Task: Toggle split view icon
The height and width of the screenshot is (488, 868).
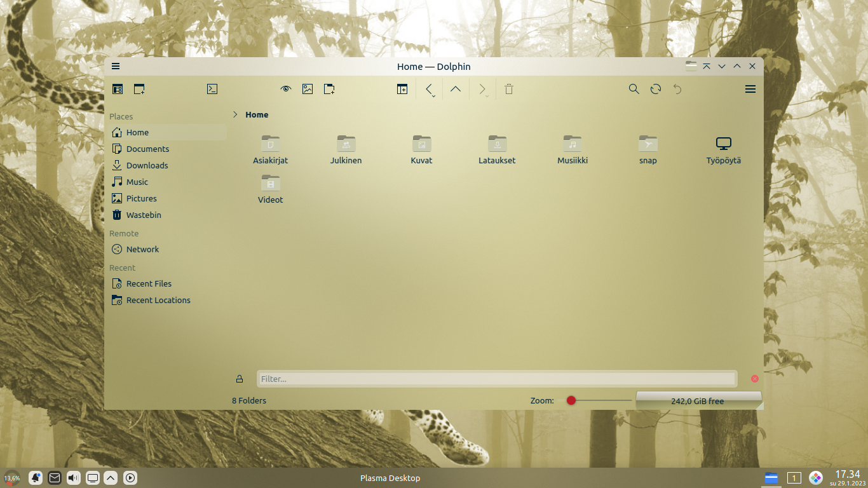Action: (x=402, y=89)
